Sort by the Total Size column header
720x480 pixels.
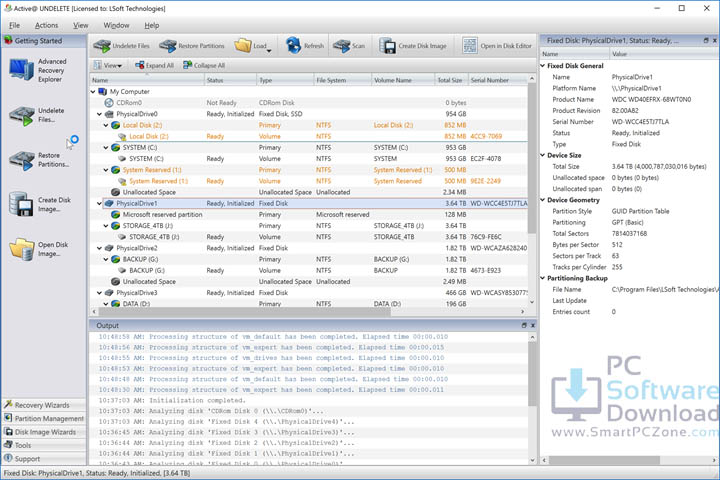click(x=451, y=80)
